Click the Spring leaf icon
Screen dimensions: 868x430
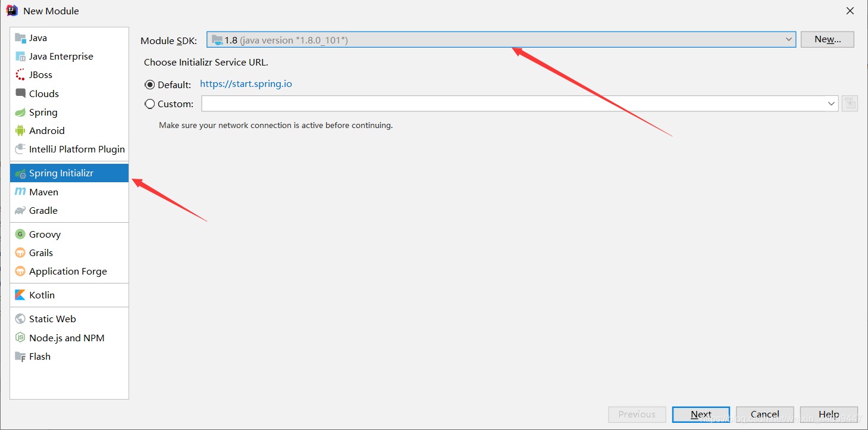(20, 112)
